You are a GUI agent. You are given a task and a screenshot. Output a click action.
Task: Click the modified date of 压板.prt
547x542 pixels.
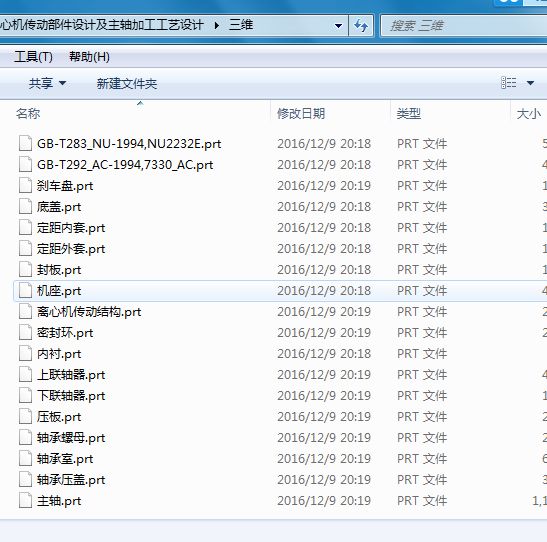(324, 416)
